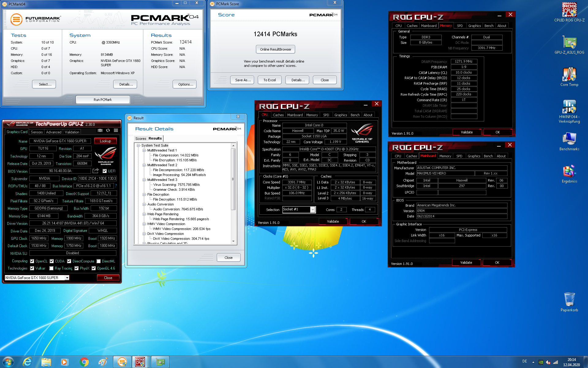Open the GPU-Z hamburger menu icon
Screen dimensions: 588x368
pos(116,131)
